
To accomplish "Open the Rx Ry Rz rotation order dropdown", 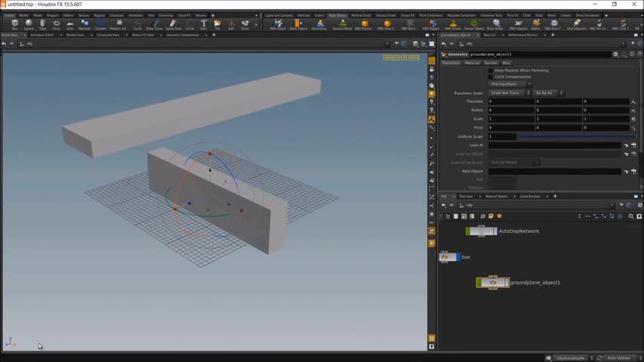I will click(548, 93).
